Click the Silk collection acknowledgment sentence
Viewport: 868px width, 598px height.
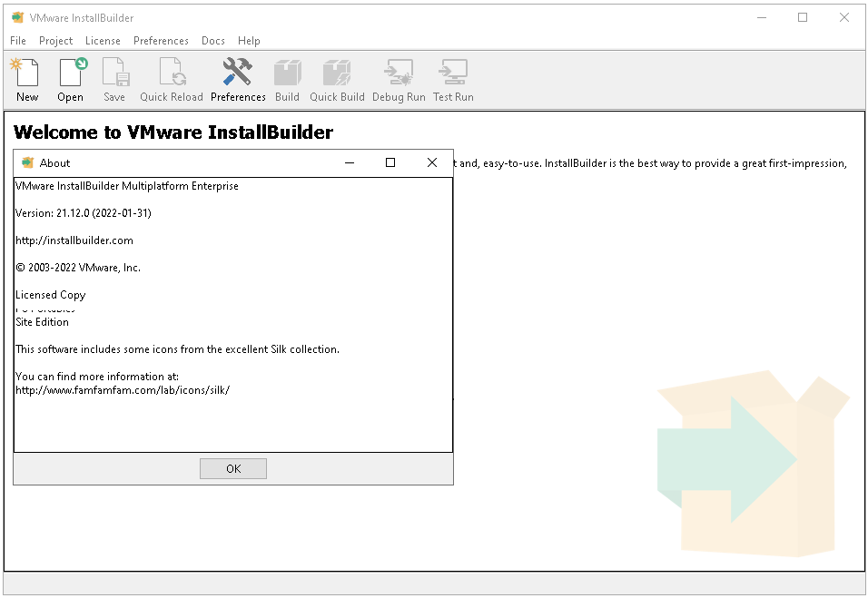tap(177, 349)
